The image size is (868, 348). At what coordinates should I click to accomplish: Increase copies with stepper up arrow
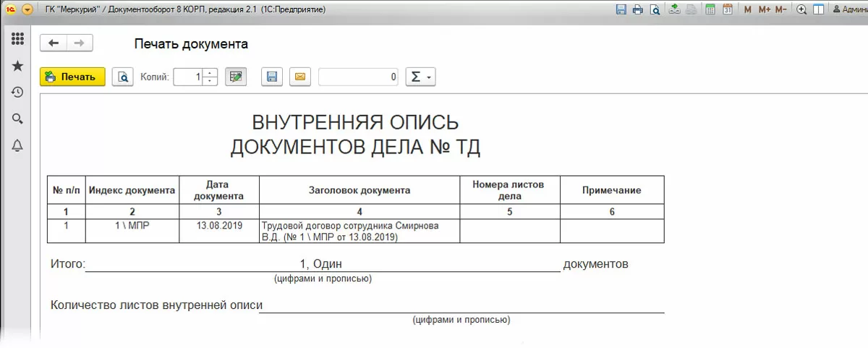click(x=210, y=72)
